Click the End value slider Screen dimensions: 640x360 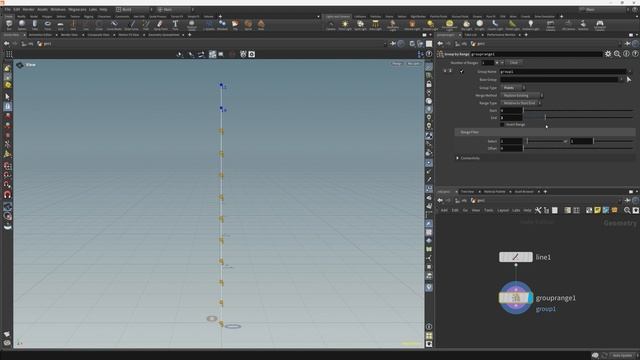[578, 118]
